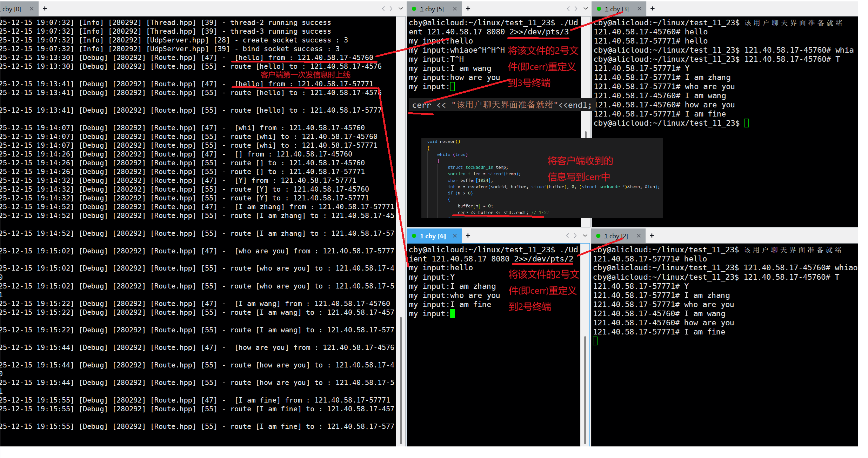Viewport: 868px width, 458px height.
Task: Add new tab beside cby [2]
Action: tap(652, 235)
